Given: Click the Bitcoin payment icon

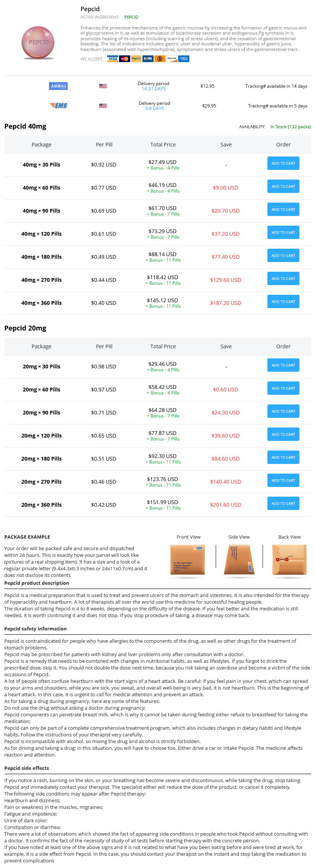Looking at the screenshot, I should point(160,59).
